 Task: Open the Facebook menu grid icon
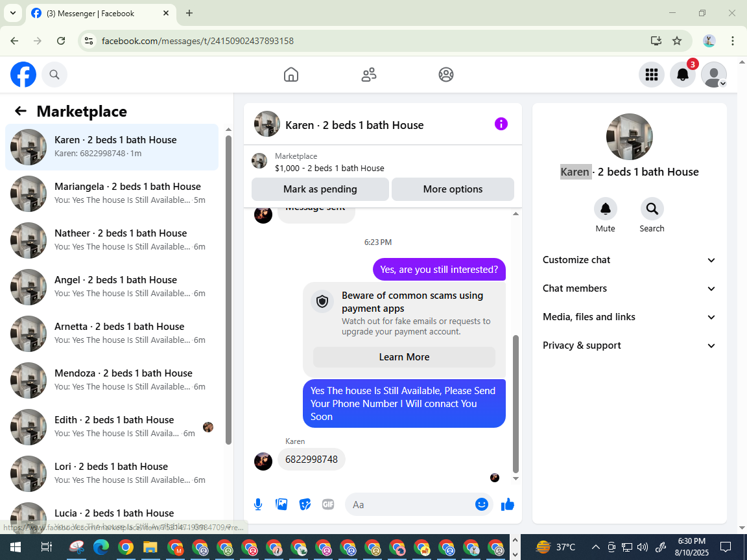click(x=651, y=75)
